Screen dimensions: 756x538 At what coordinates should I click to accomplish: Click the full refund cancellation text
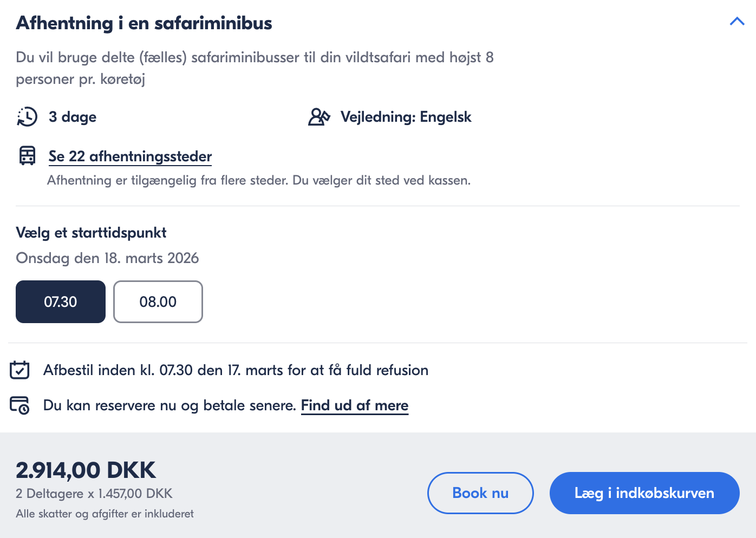pyautogui.click(x=236, y=370)
